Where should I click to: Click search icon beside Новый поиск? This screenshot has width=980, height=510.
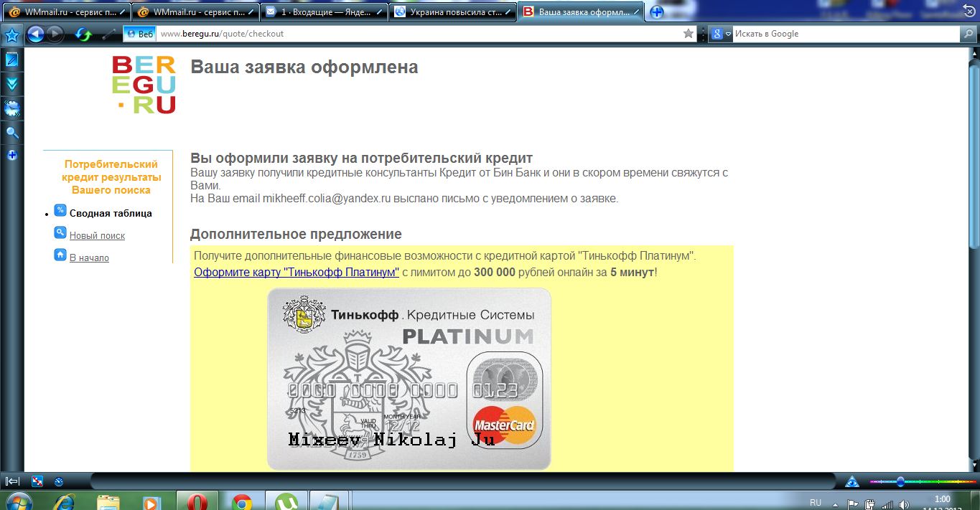click(x=60, y=232)
